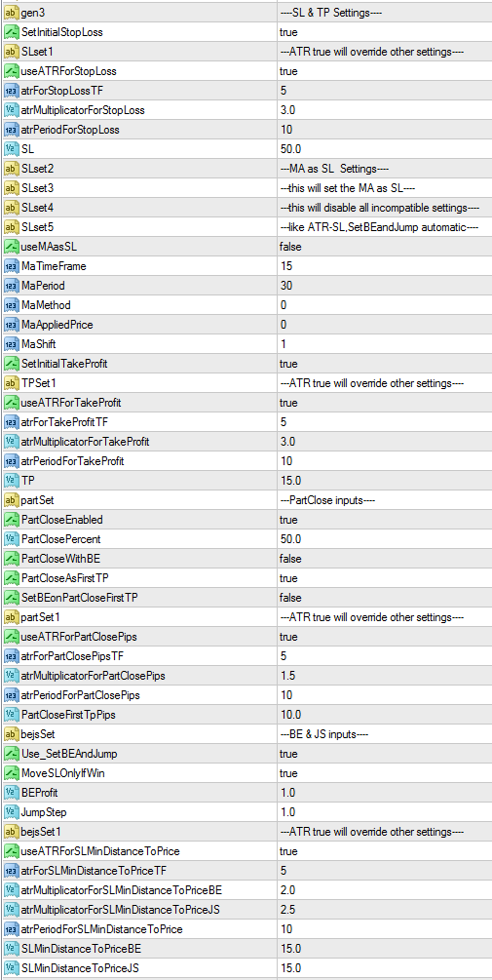Select the MaTimeFrame value 15

[286, 266]
